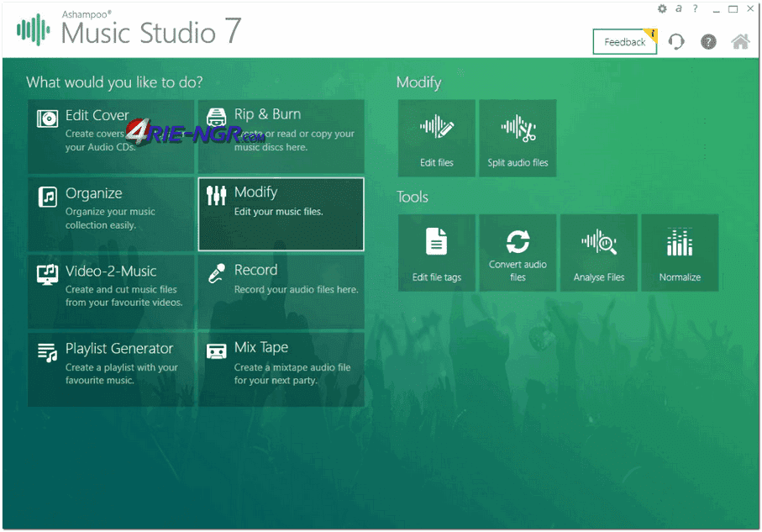The height and width of the screenshot is (532, 762).
Task: Close the Music Studio window
Action: coord(750,8)
